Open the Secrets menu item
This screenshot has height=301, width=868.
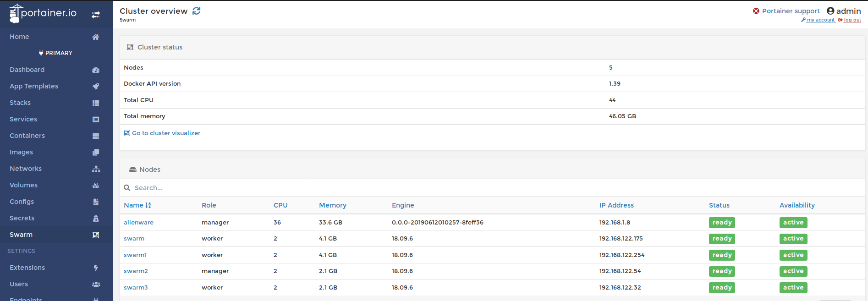pos(22,219)
